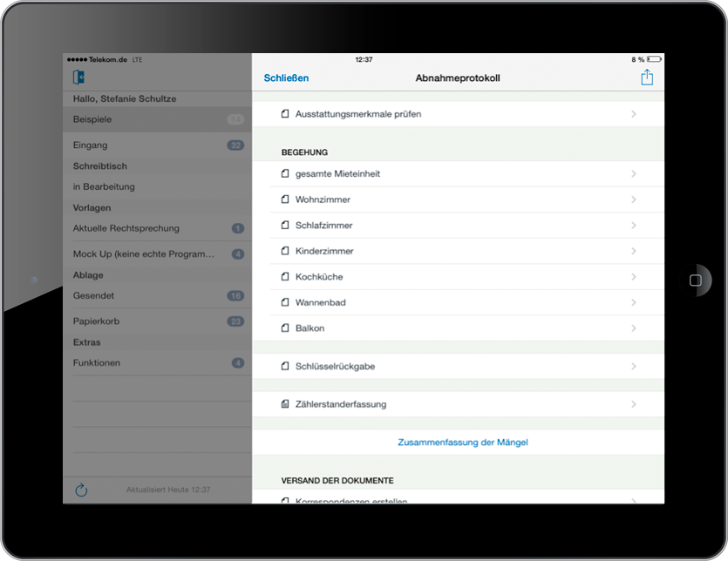Tap the Wannenbad row label

tap(320, 302)
